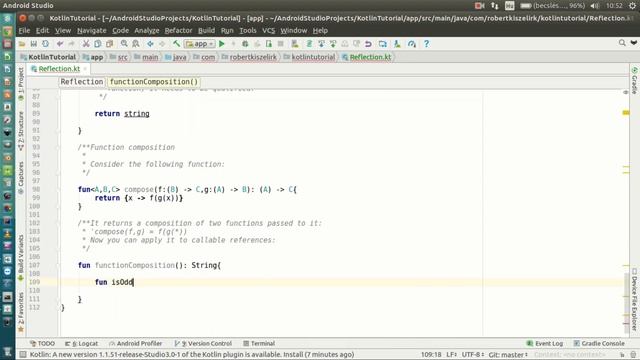Select the KotlinTutorial breadcrumb

(48, 57)
